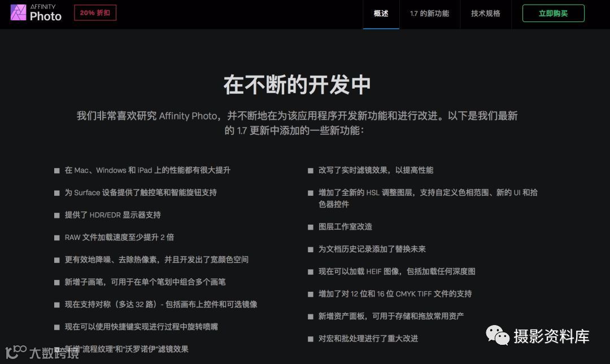Click text 图层工作室改造
The image size is (610, 364).
pyautogui.click(x=345, y=226)
